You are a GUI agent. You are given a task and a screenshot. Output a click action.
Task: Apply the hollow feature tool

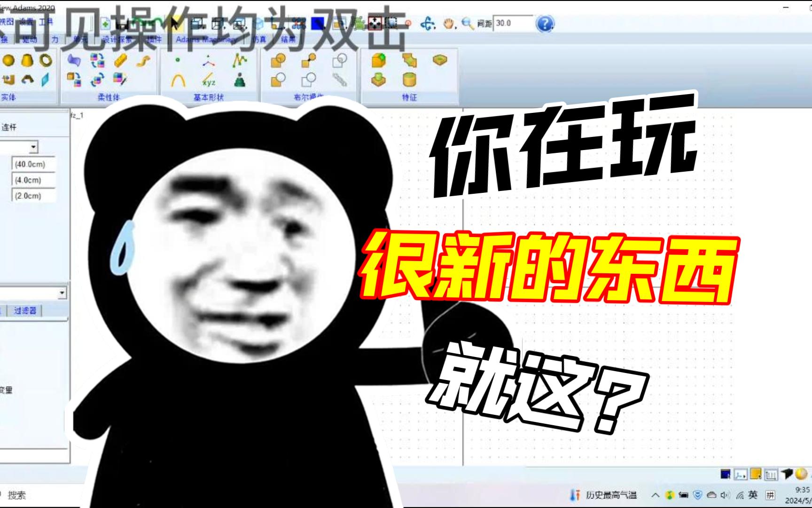pyautogui.click(x=409, y=80)
